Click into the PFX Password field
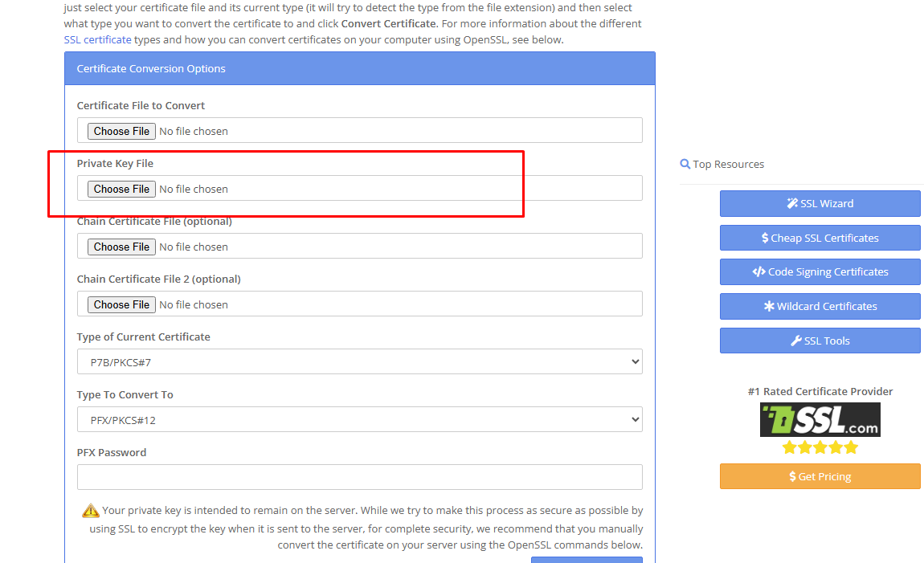Viewport: 924px width, 563px height. (x=359, y=477)
